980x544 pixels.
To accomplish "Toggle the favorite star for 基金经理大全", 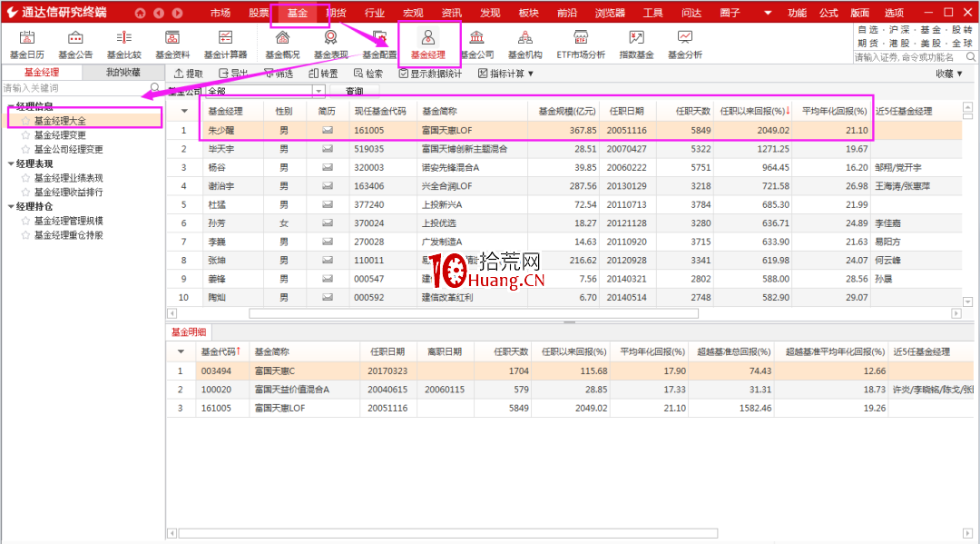I will [25, 121].
